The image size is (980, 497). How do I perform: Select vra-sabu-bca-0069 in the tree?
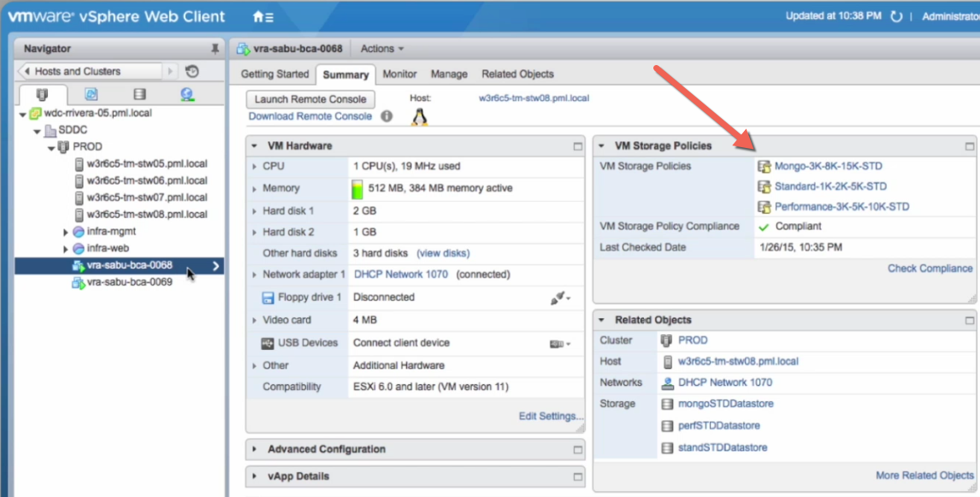tap(129, 282)
